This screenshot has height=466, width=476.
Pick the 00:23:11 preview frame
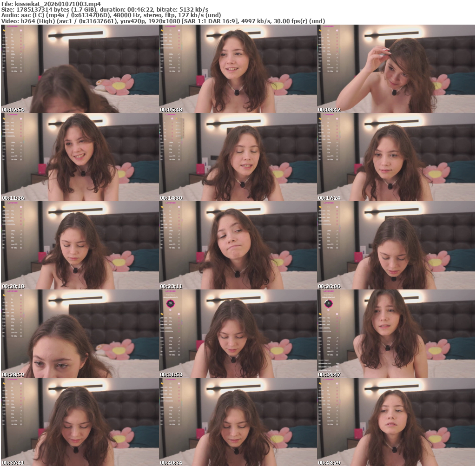click(x=238, y=245)
